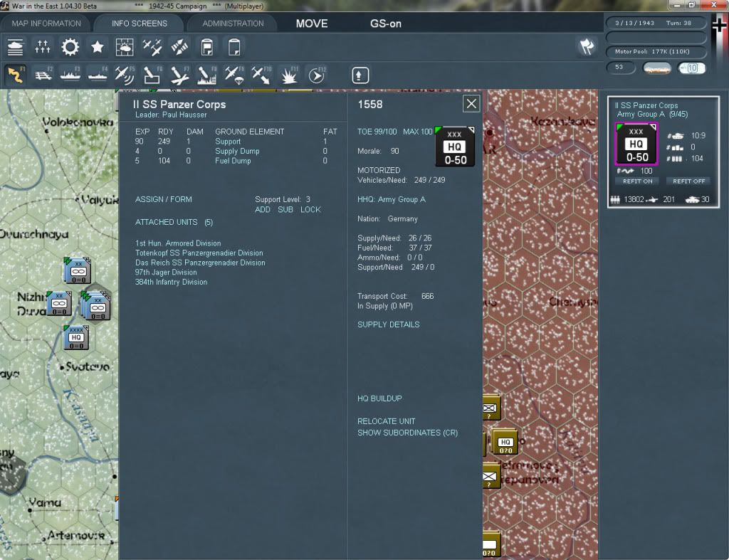Select the F5 air recon mode
The image size is (729, 560).
click(125, 75)
